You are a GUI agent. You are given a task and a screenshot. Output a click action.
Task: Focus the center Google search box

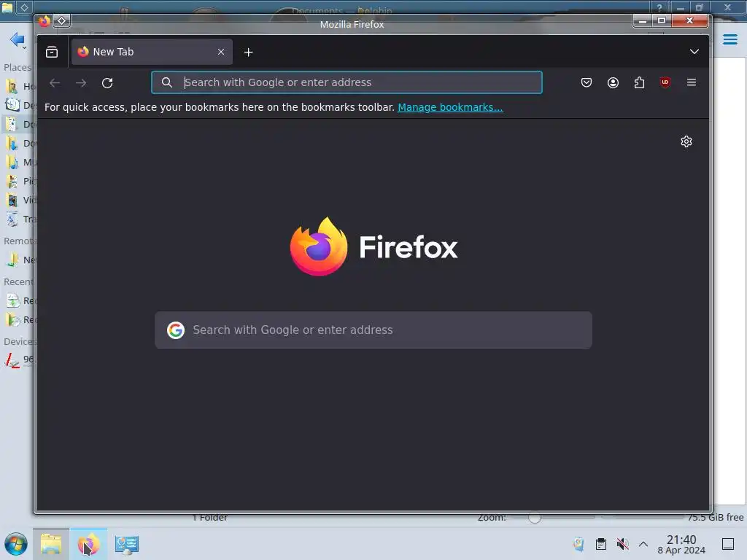373,330
